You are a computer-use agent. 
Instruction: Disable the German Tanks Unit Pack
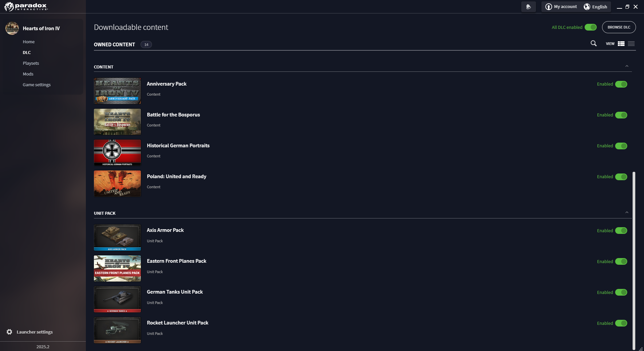[x=622, y=292]
